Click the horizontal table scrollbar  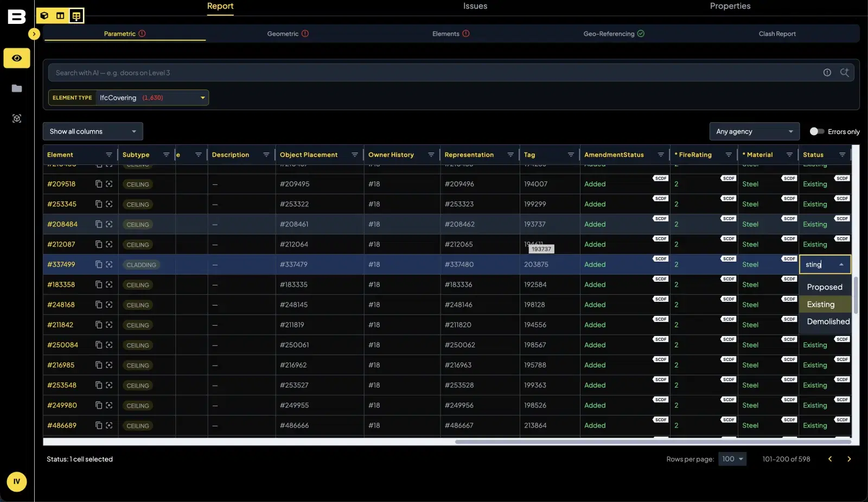(653, 442)
